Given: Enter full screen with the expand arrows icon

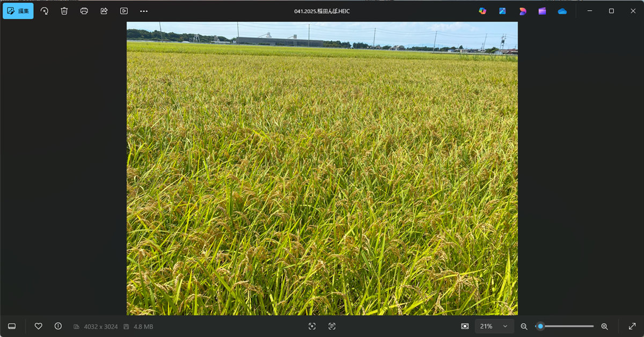Looking at the screenshot, I should click(632, 326).
